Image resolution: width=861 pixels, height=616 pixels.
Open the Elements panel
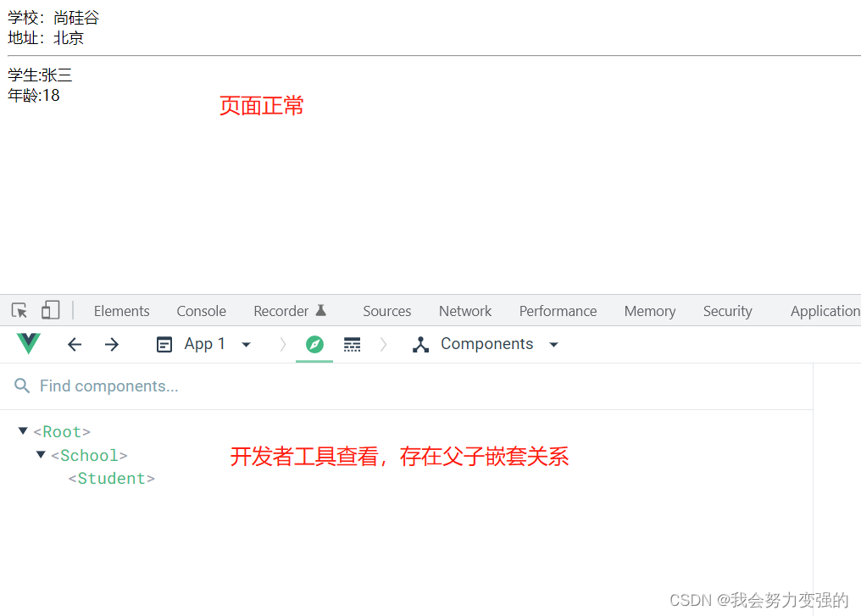tap(121, 310)
